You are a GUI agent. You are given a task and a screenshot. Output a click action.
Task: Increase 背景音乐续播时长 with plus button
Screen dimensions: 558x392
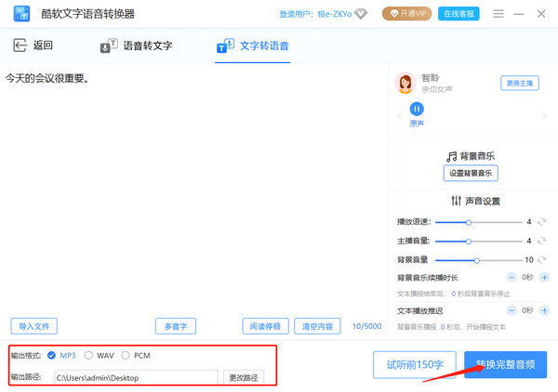(544, 277)
